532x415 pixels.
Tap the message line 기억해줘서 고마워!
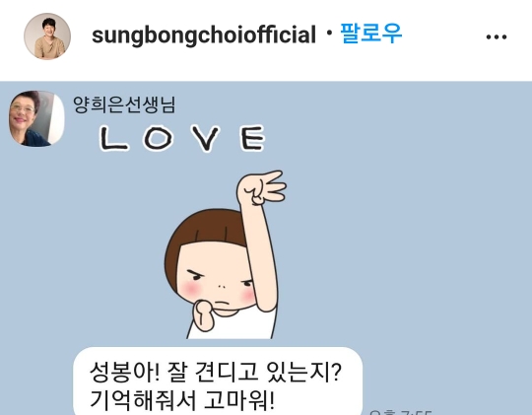click(x=182, y=400)
